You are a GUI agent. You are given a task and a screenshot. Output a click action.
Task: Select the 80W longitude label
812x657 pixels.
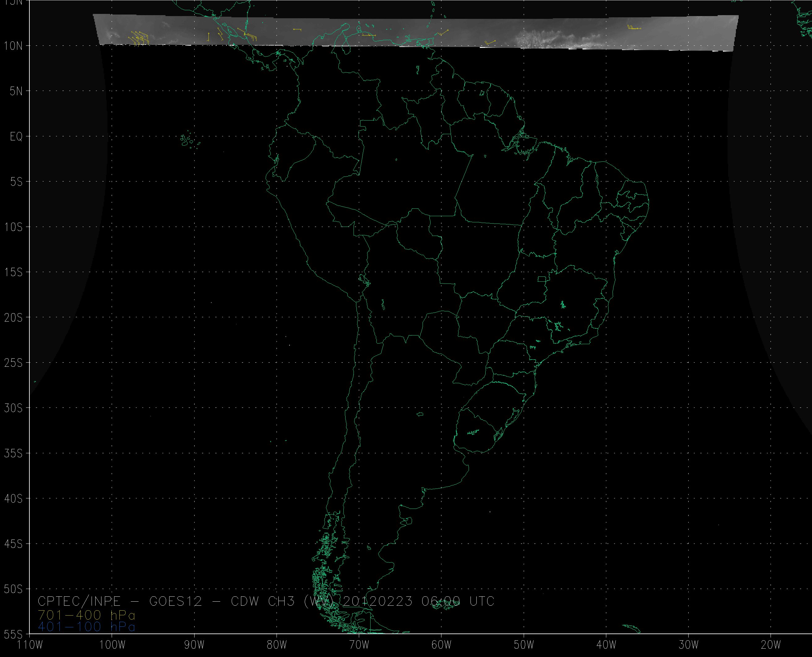coord(277,645)
